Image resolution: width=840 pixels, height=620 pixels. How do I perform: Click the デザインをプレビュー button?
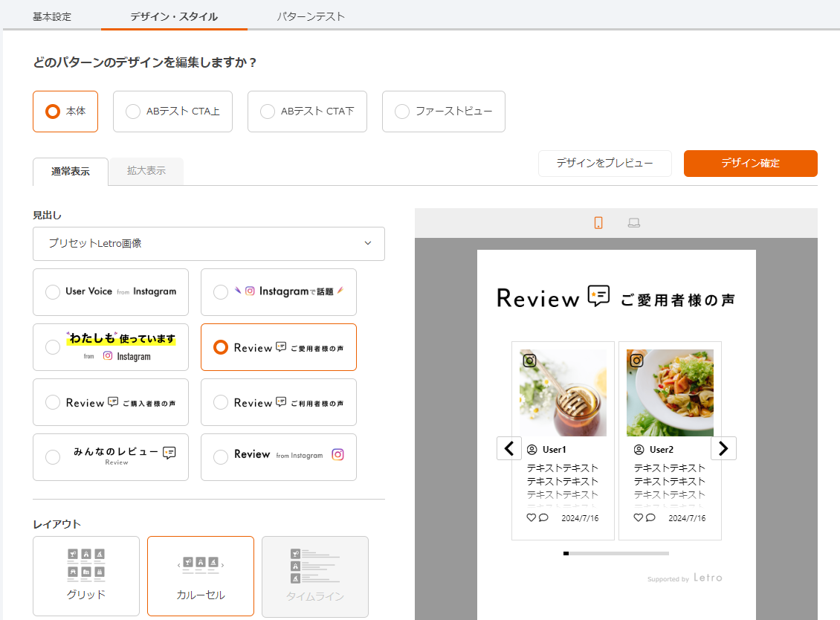pos(604,164)
